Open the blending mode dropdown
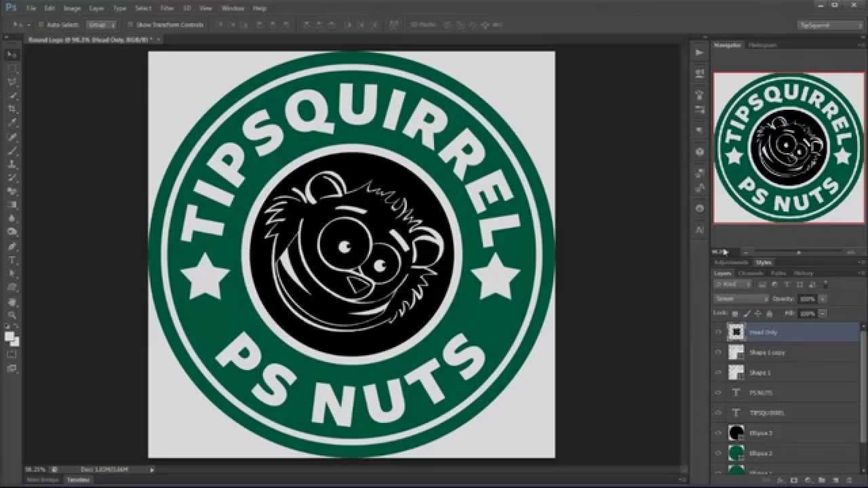 click(742, 299)
